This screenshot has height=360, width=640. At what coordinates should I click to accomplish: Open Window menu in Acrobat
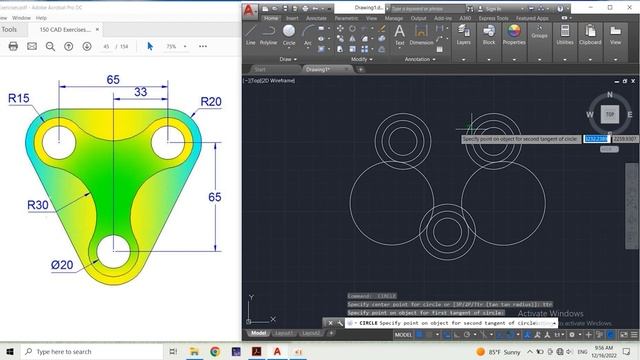(21, 18)
